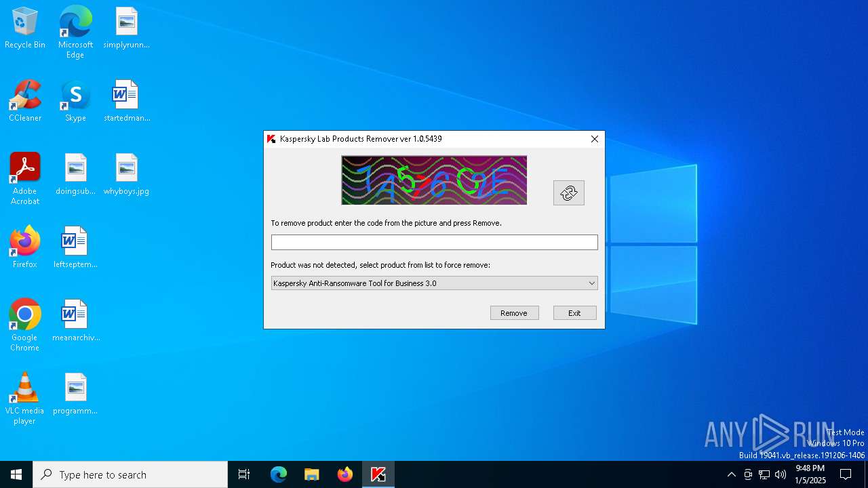
Task: Close the Kaspersky Lab Products Remover window
Action: click(594, 139)
